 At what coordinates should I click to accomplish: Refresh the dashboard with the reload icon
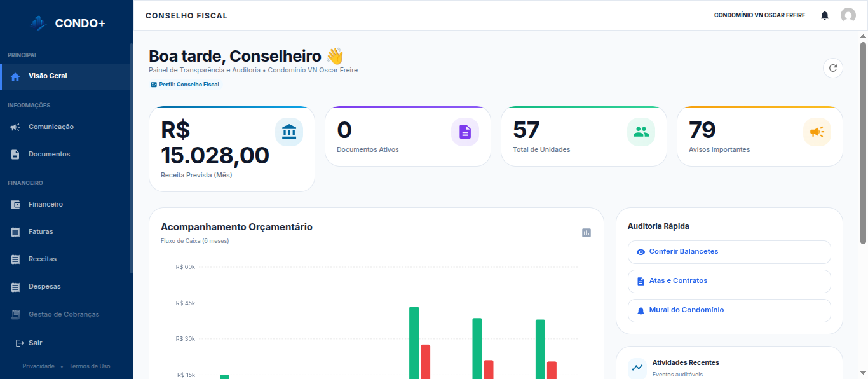[833, 68]
